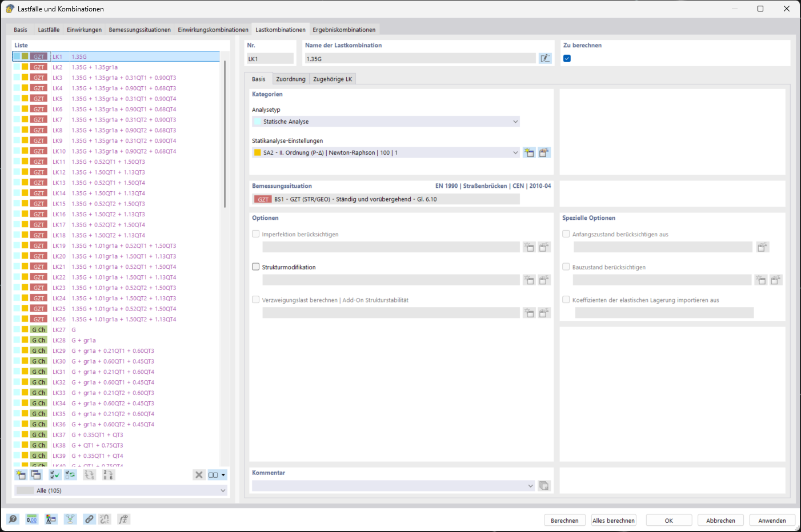Edit the SA2 static analysis settings
Viewport: 801px width, 532px height.
click(x=543, y=152)
